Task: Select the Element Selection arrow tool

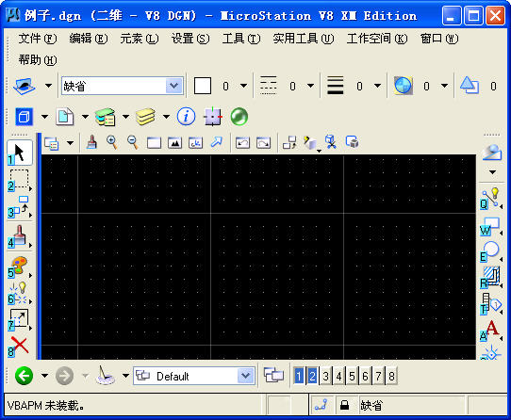Action: tap(20, 153)
